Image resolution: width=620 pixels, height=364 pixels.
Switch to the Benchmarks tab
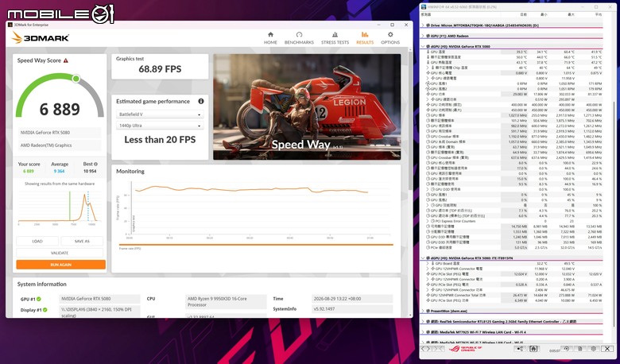(x=299, y=38)
